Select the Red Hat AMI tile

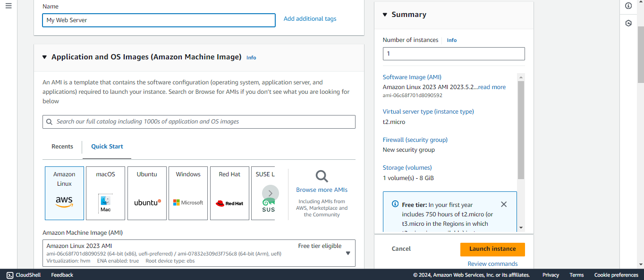(229, 193)
